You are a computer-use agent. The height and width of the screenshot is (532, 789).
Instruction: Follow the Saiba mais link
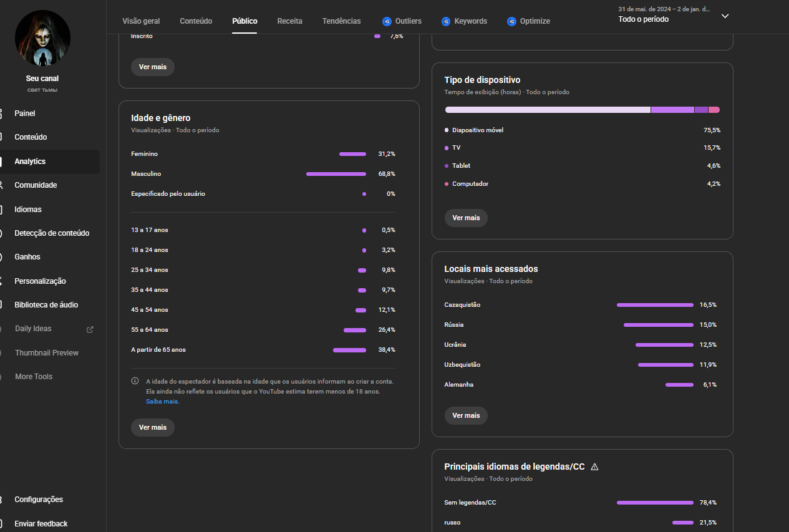click(x=162, y=402)
